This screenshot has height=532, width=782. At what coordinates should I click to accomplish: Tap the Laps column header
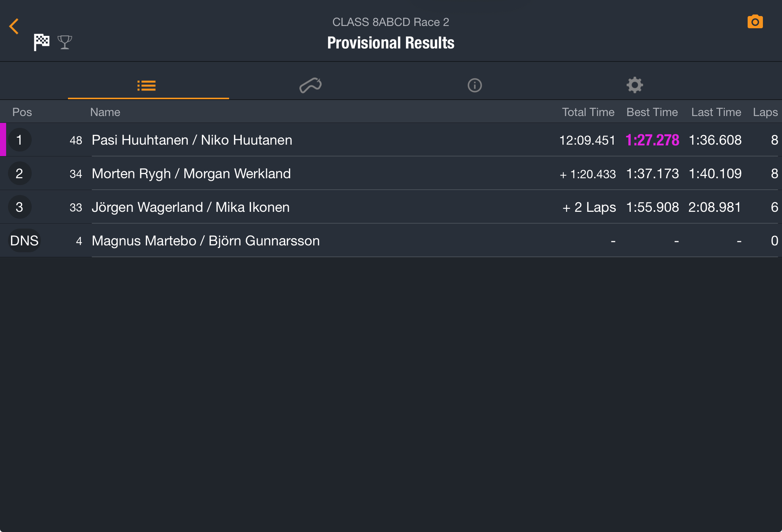point(765,112)
